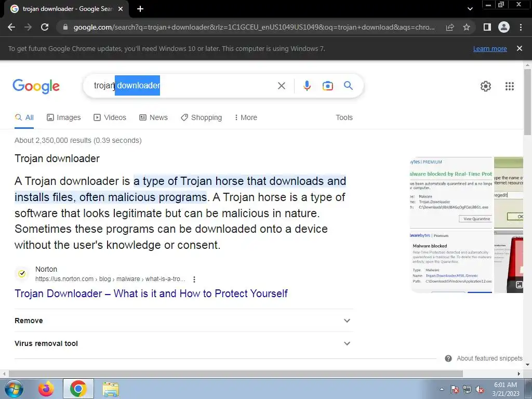532x399 pixels.
Task: Clear the search box with the X
Action: [281, 86]
